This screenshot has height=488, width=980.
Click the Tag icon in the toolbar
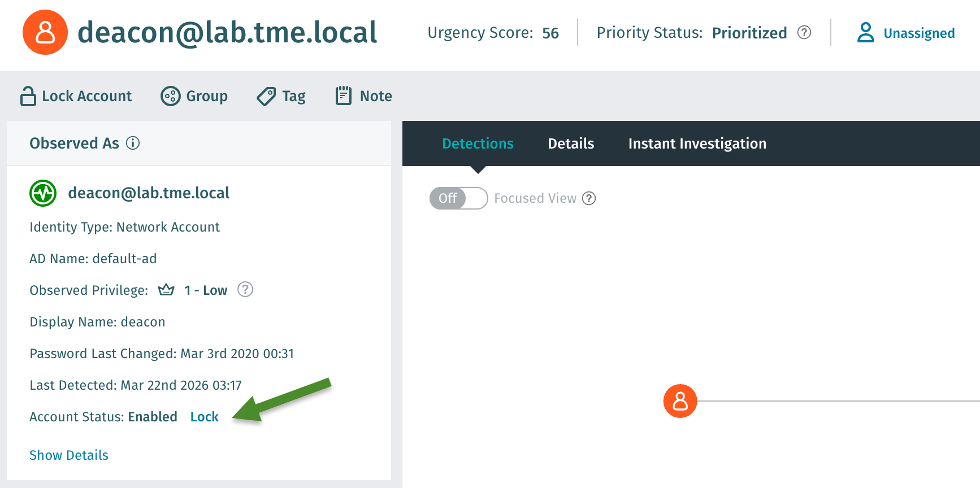coord(266,96)
